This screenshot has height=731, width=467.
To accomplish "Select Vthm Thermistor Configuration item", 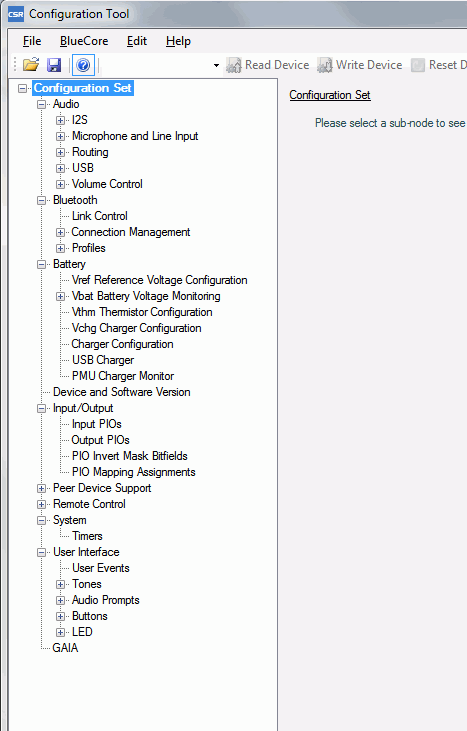I will coord(142,312).
